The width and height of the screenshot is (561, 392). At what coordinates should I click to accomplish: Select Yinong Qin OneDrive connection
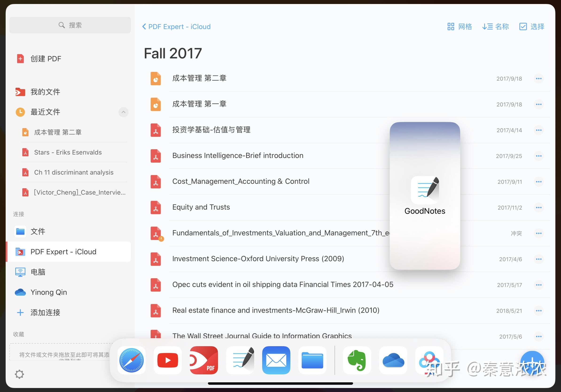48,292
